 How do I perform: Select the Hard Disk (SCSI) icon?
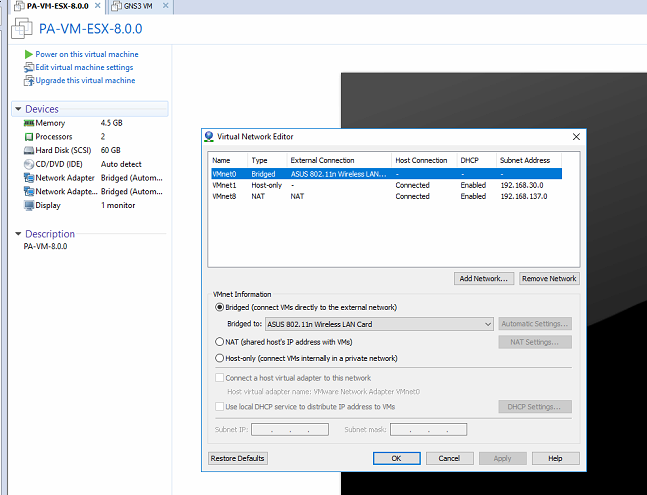point(28,150)
